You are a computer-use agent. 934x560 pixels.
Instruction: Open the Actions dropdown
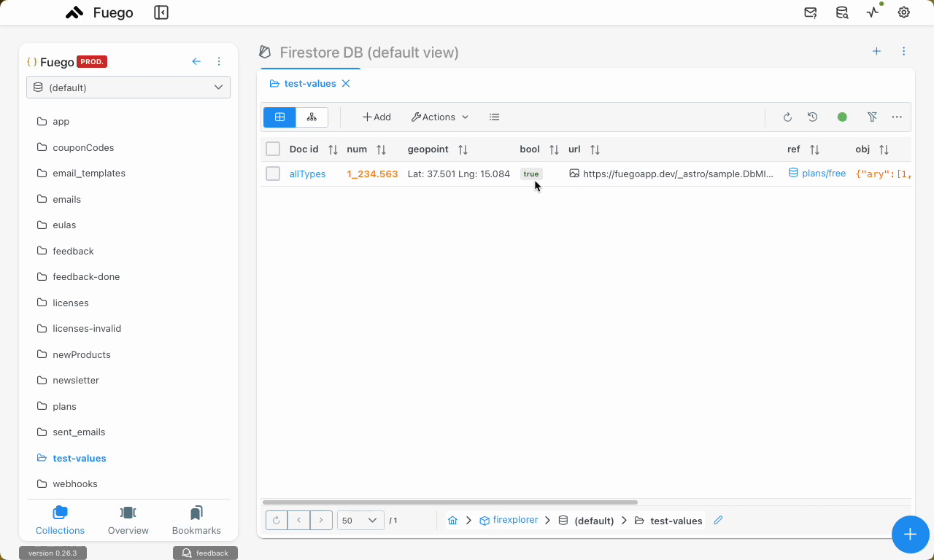(440, 117)
